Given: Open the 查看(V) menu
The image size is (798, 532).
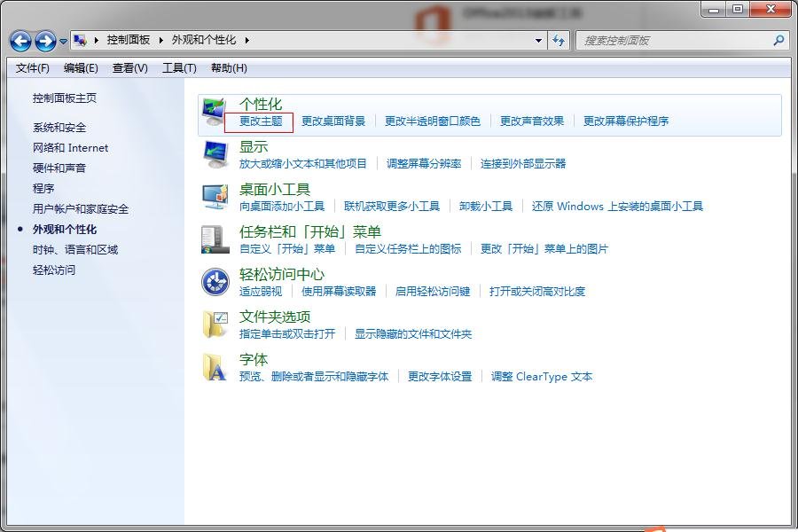Looking at the screenshot, I should [x=129, y=68].
